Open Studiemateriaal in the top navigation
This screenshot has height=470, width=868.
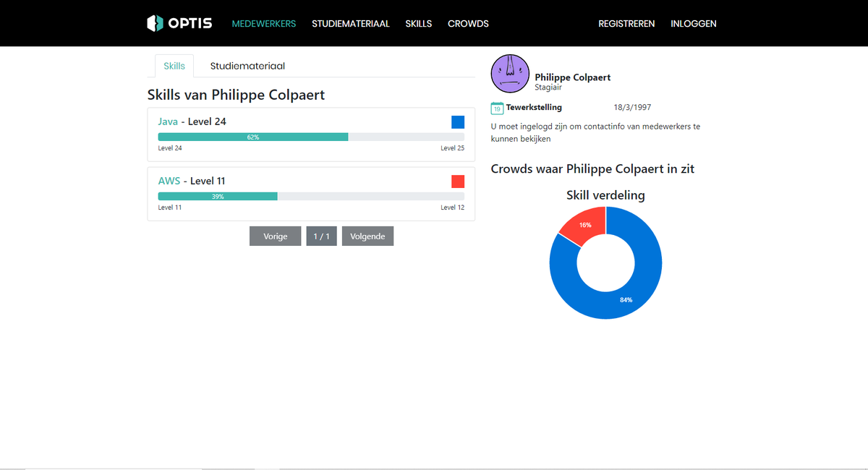click(x=351, y=24)
